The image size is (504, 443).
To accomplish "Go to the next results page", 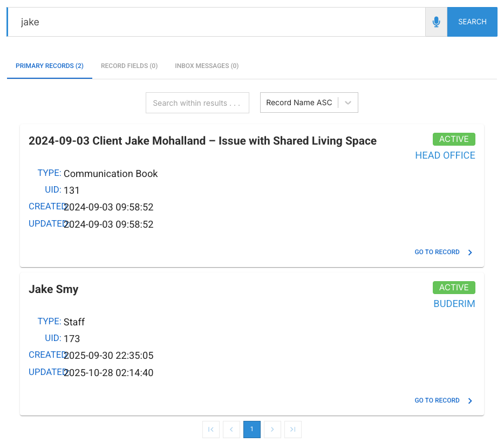I will [x=273, y=430].
